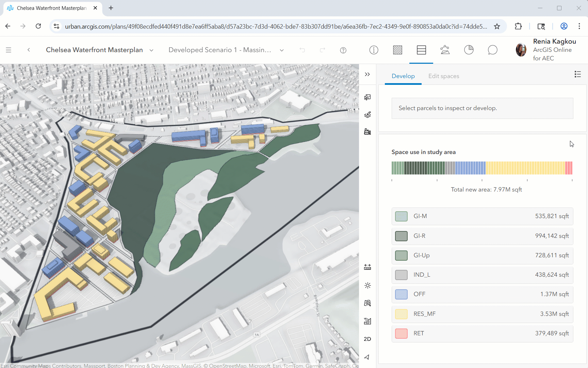The height and width of the screenshot is (368, 588).
Task: Toggle the 2D view mode
Action: tap(367, 339)
